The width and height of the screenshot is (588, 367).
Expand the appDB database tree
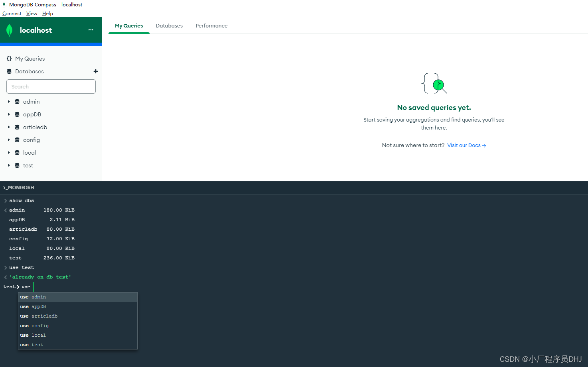click(x=9, y=114)
